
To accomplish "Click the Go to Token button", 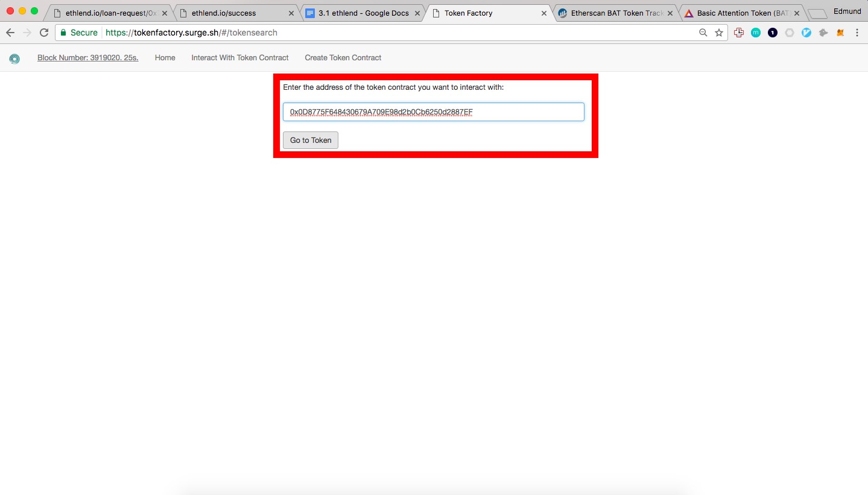I will tap(311, 140).
